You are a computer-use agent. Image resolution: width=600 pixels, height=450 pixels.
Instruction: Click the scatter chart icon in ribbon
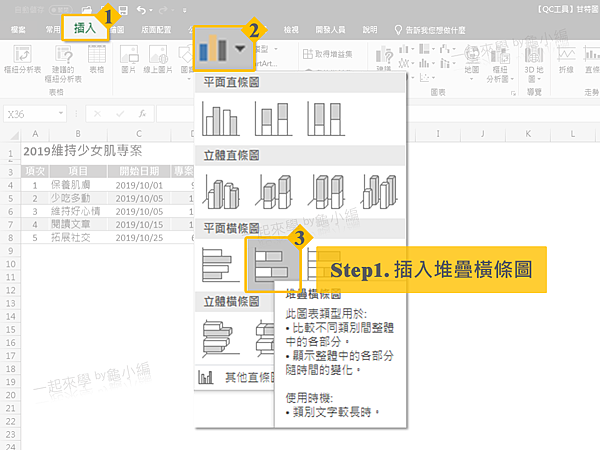(x=424, y=78)
